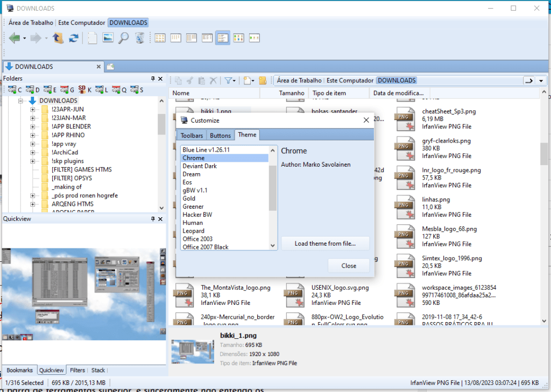The image size is (551, 392).
Task: Open the Filters tab at bottom
Action: 77,370
